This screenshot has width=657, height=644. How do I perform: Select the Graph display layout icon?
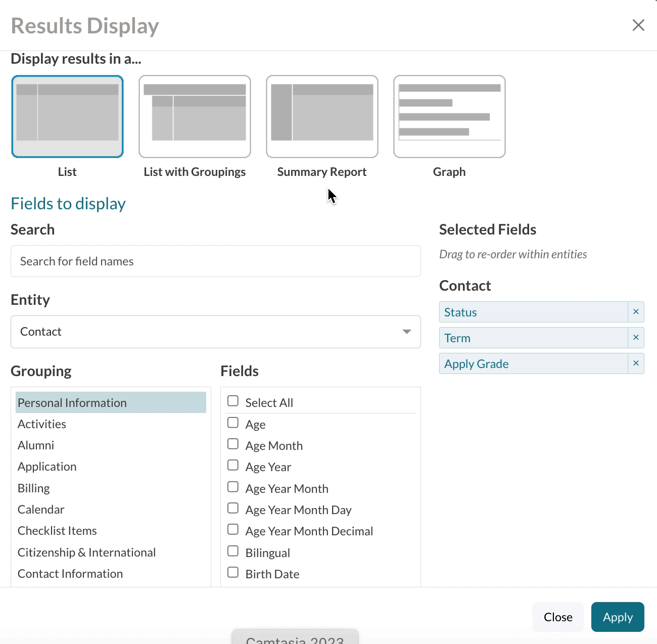click(449, 117)
